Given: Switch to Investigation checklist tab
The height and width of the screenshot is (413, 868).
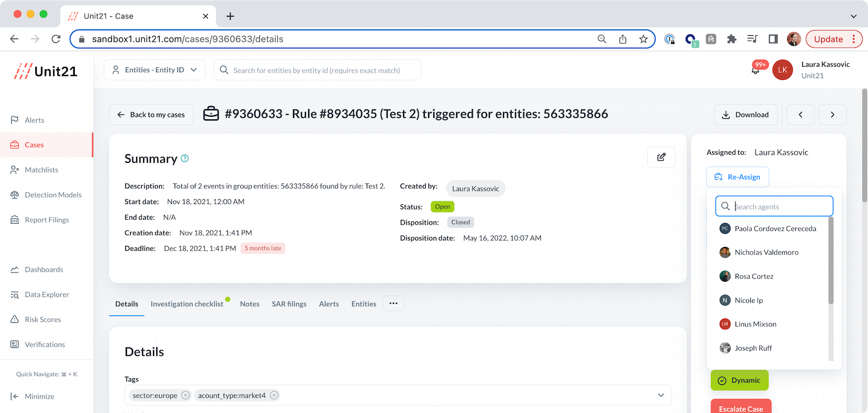Looking at the screenshot, I should [x=187, y=304].
